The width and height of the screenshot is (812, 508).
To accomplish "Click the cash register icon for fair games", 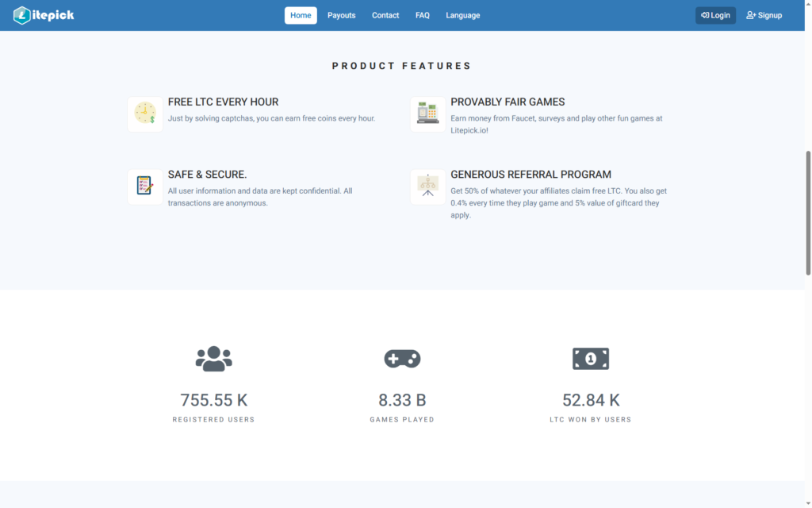I will click(x=427, y=114).
